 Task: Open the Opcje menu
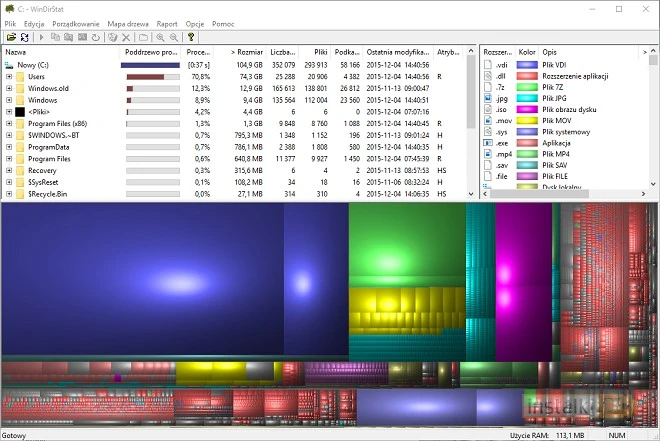[x=195, y=22]
